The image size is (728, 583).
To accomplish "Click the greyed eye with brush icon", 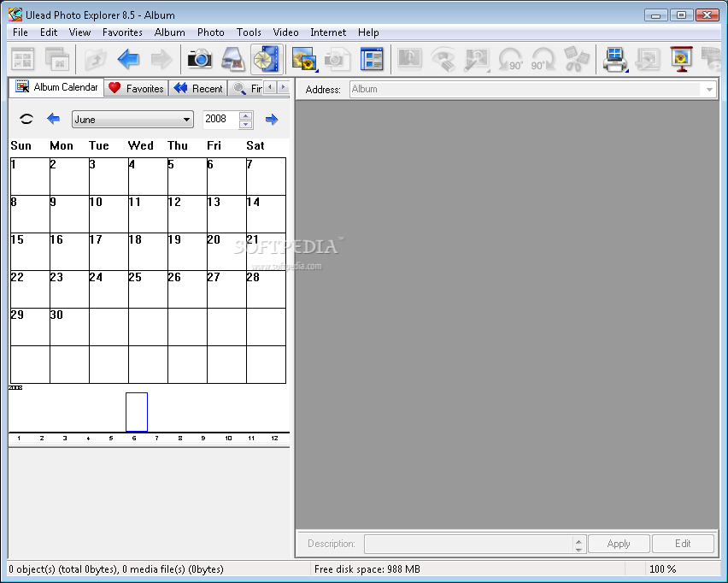I will click(x=443, y=60).
